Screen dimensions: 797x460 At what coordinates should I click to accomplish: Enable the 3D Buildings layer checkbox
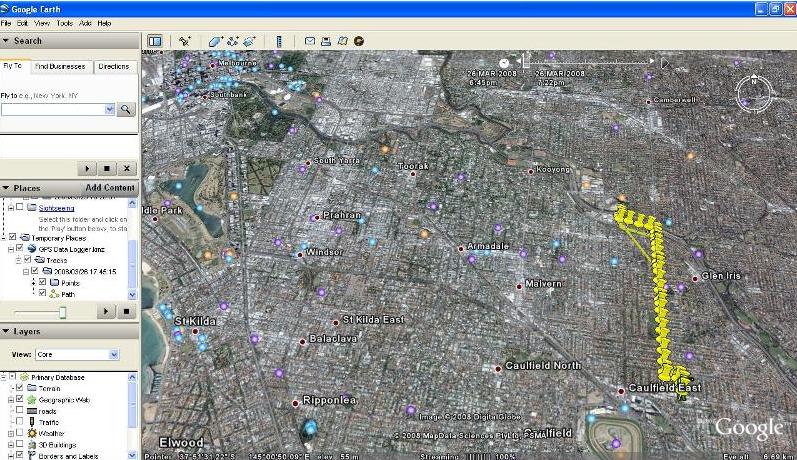pyautogui.click(x=20, y=445)
